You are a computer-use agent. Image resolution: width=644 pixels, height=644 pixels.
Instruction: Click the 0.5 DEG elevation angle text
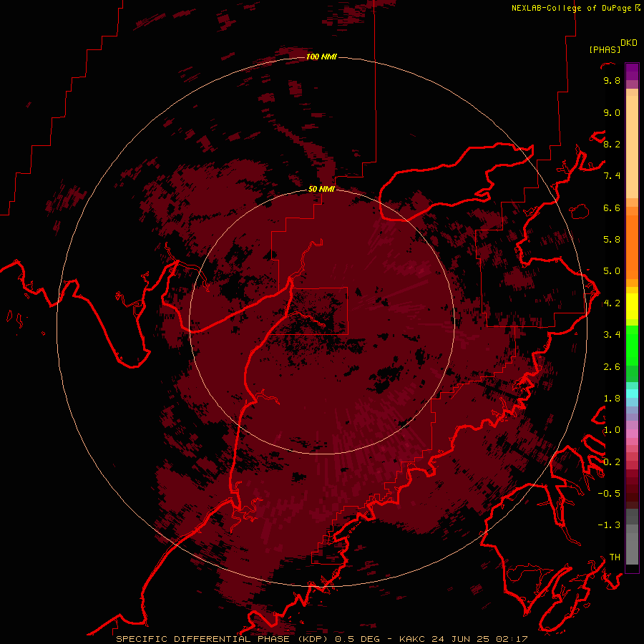[x=358, y=639]
